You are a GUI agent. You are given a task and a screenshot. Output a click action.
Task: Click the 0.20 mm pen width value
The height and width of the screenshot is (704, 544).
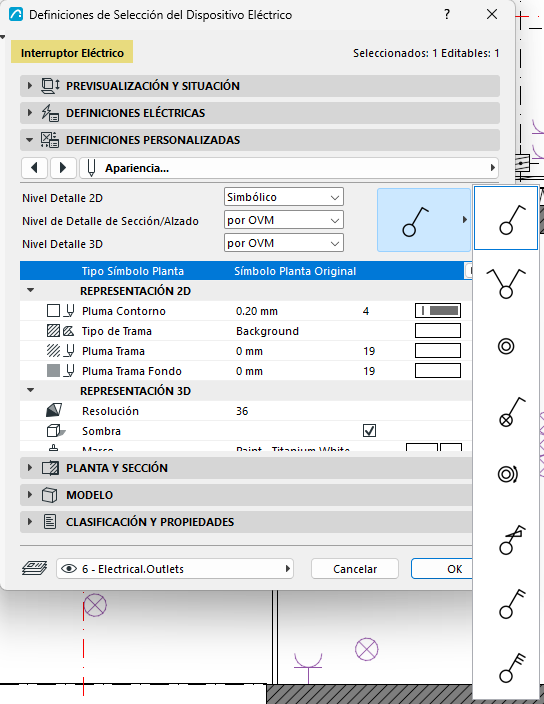[257, 311]
